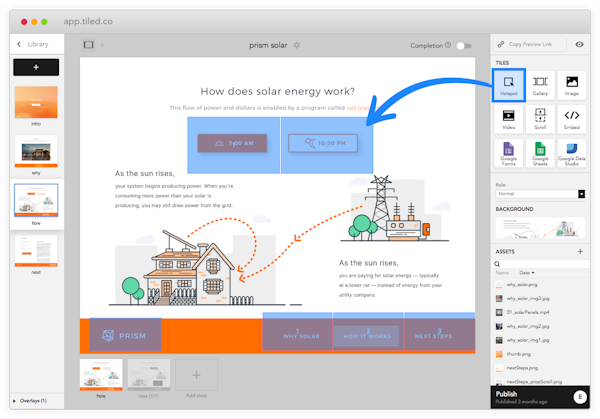This screenshot has width=600, height=419.
Task: Open the Role dropdown set to Normal
Action: (540, 194)
